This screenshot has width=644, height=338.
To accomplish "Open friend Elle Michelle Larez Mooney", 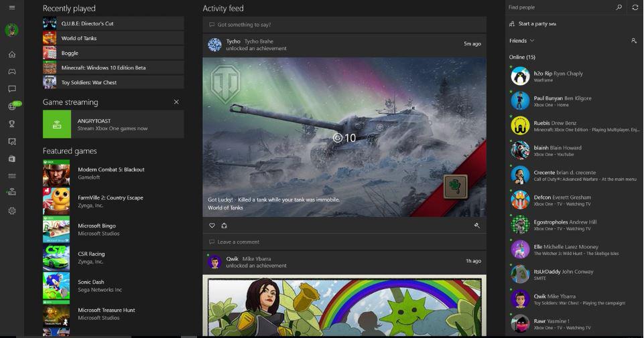I will coord(574,250).
